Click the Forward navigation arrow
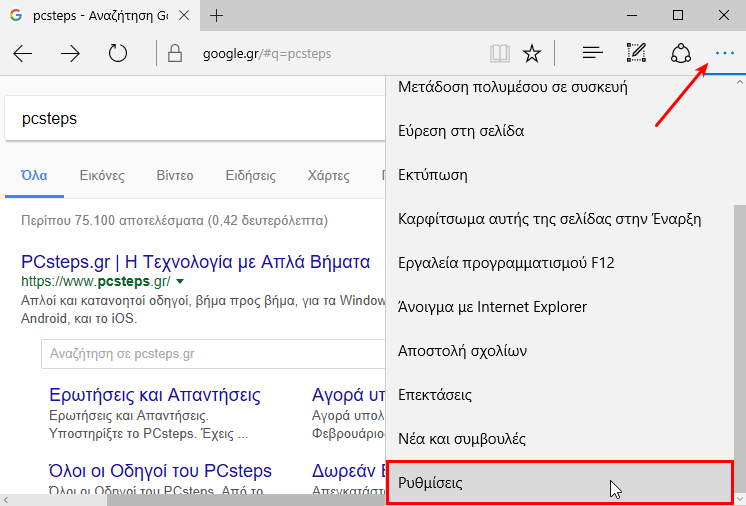Viewport: 746px width, 506px height. point(70,53)
